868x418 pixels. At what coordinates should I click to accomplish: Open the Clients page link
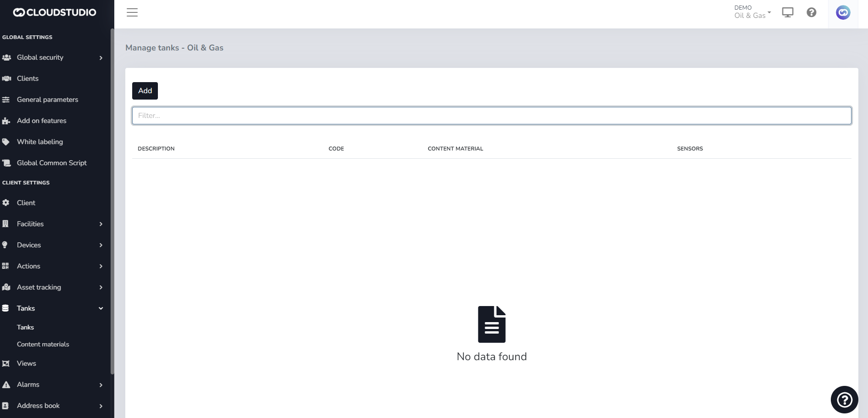(x=28, y=78)
